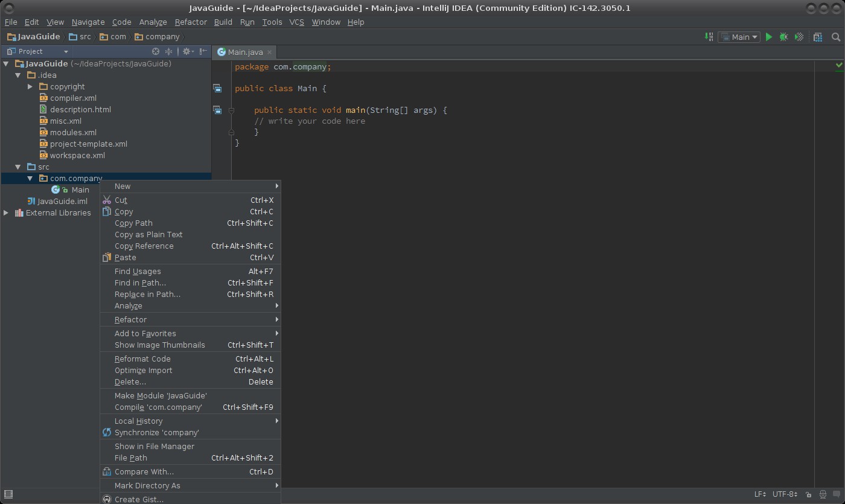Change LF line separator in status bar

(x=760, y=494)
